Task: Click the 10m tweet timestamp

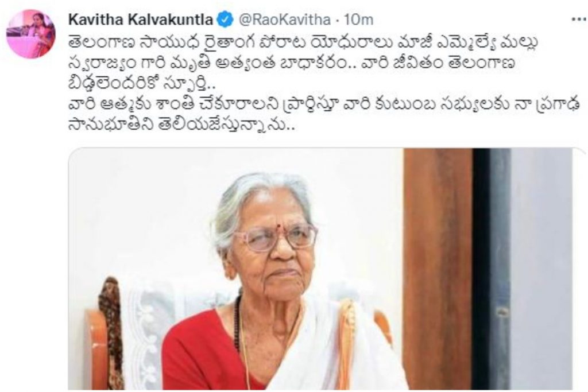Action: click(x=358, y=19)
